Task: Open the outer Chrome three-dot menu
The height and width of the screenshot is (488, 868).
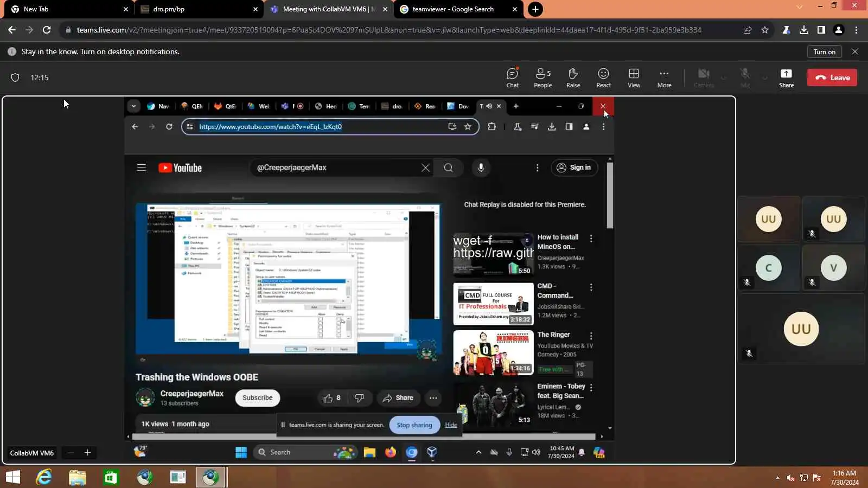Action: tap(857, 30)
